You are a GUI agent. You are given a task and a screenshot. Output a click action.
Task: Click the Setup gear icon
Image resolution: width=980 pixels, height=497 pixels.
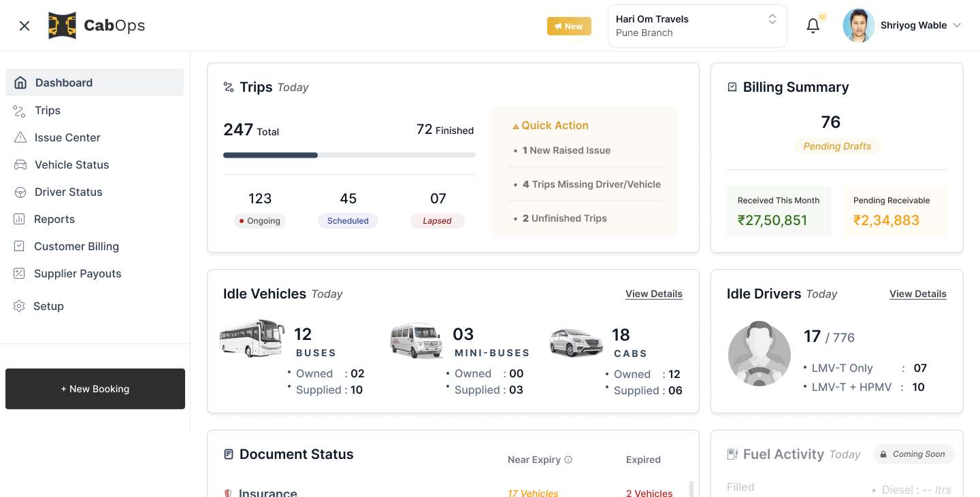(x=19, y=306)
